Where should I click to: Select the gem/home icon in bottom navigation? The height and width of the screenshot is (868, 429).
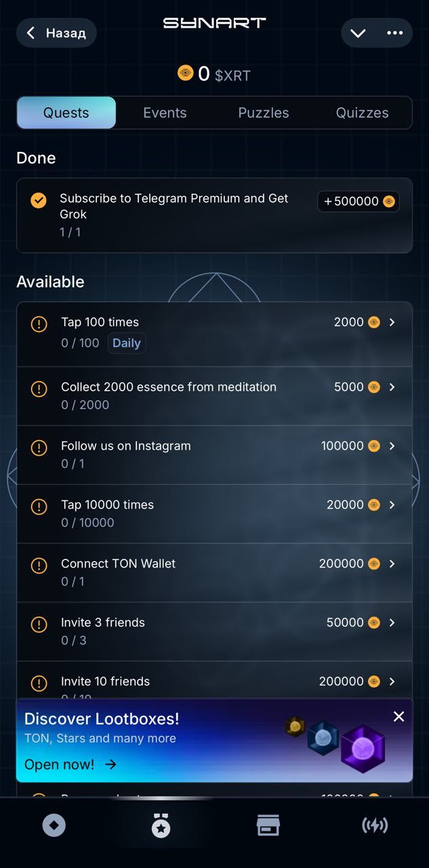click(x=54, y=825)
